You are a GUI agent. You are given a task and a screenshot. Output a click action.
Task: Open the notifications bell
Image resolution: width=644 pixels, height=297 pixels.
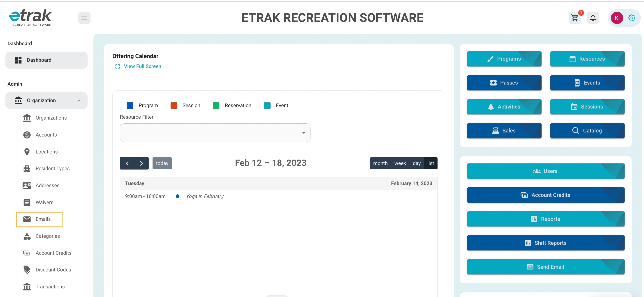pyautogui.click(x=593, y=18)
